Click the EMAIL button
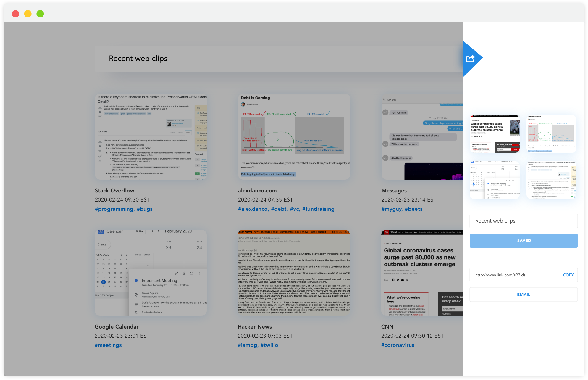This screenshot has height=380, width=588. [523, 294]
